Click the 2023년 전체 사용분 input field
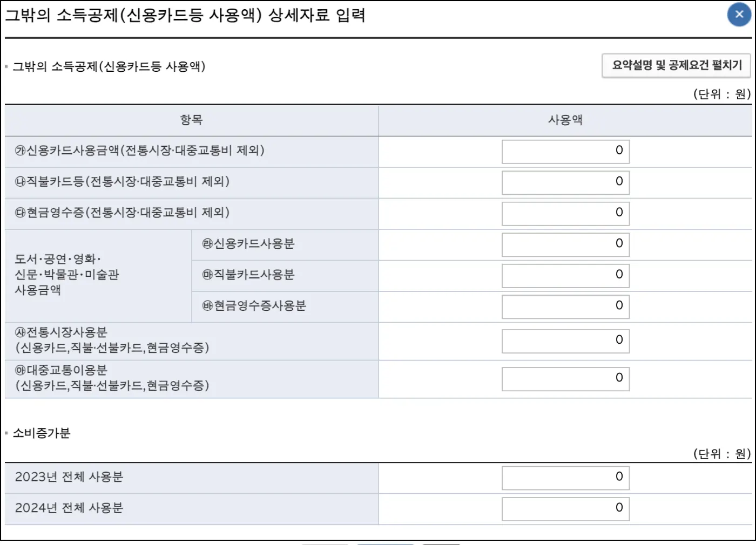Image resolution: width=756 pixels, height=545 pixels. tap(565, 477)
